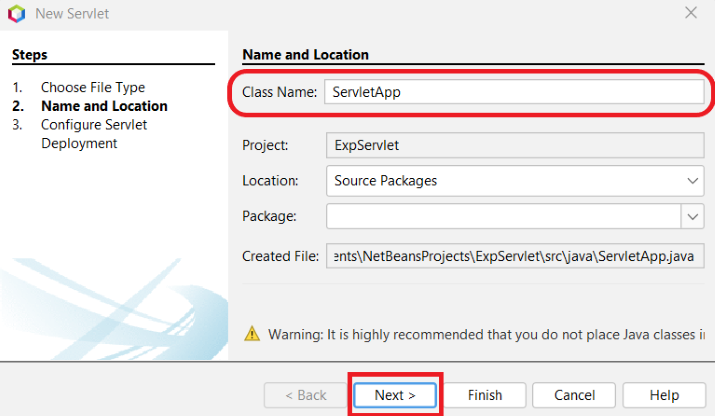Click the Class Name text field
This screenshot has width=715, height=416.
point(513,91)
